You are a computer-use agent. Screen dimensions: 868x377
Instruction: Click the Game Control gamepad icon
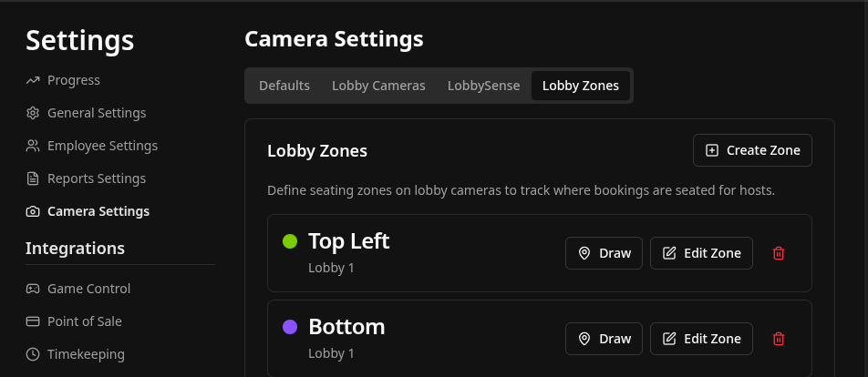pyautogui.click(x=33, y=289)
